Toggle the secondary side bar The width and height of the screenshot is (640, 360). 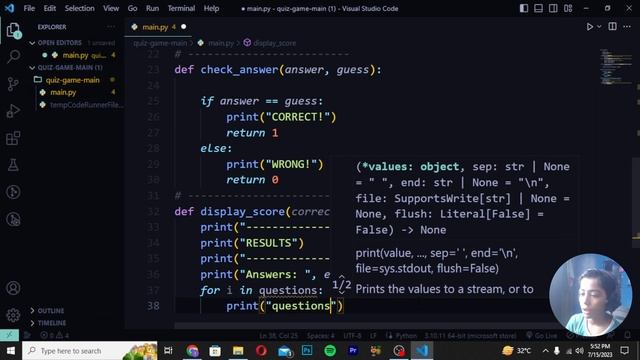[553, 8]
